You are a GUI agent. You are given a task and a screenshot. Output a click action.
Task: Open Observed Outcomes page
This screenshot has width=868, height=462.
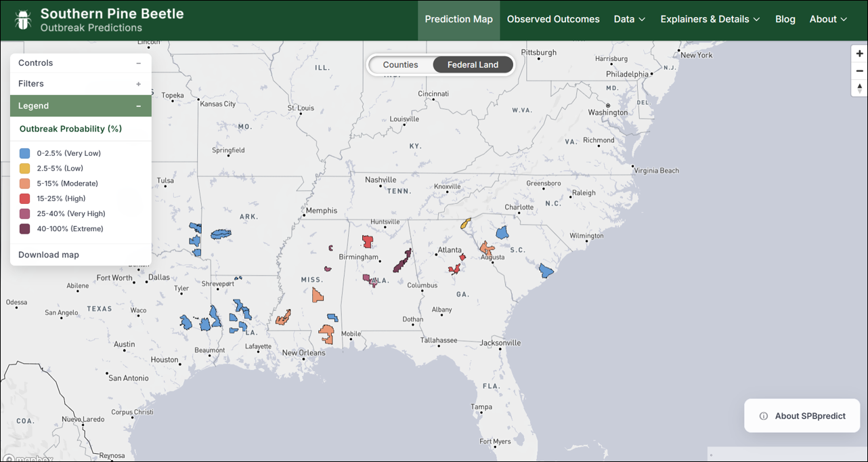coord(553,20)
